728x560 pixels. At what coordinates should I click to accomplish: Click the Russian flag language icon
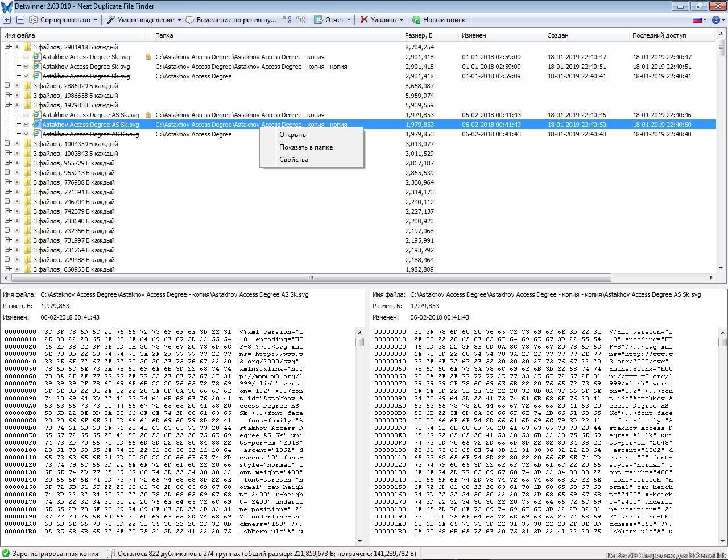coord(697,20)
